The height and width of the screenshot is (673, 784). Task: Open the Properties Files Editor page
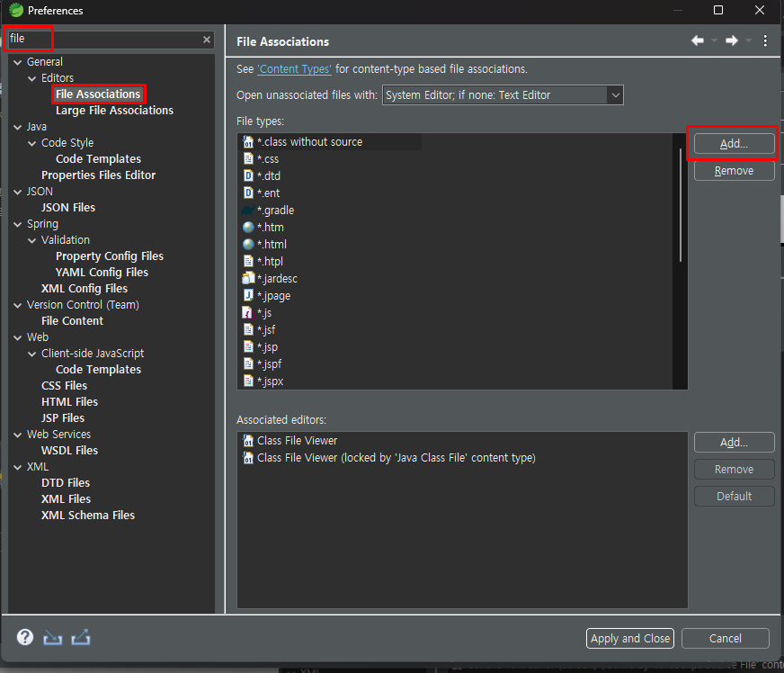pos(99,175)
